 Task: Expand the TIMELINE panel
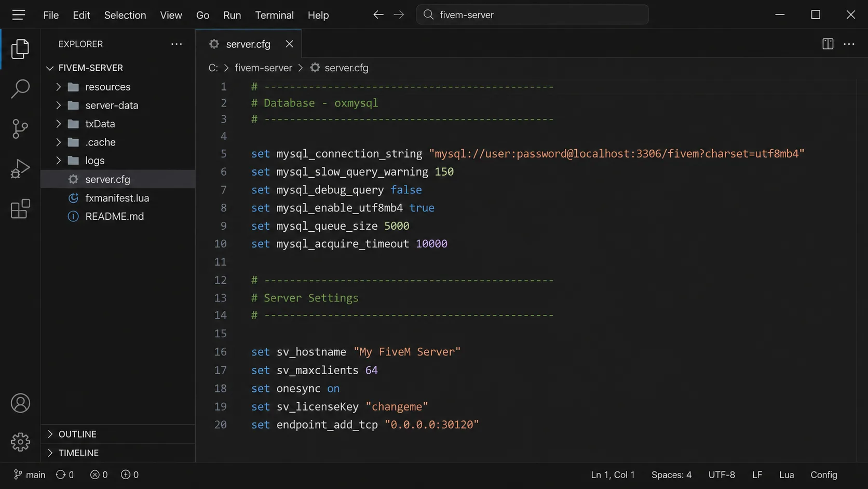click(50, 453)
